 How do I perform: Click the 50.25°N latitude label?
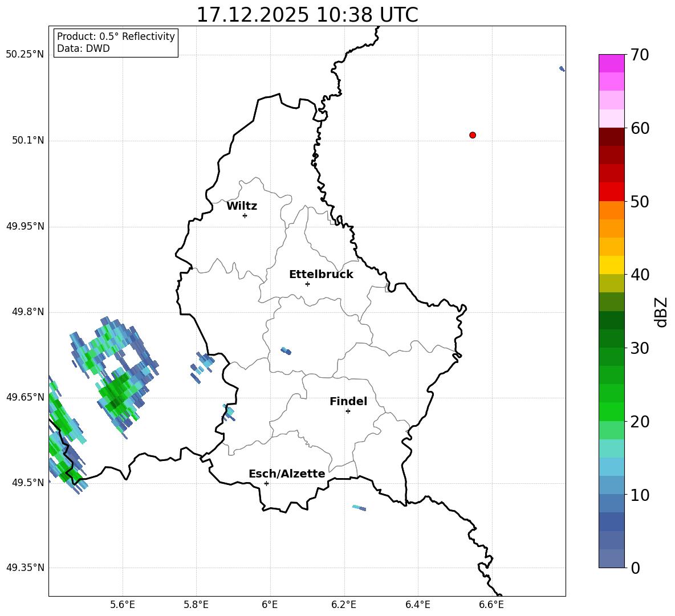[x=25, y=55]
